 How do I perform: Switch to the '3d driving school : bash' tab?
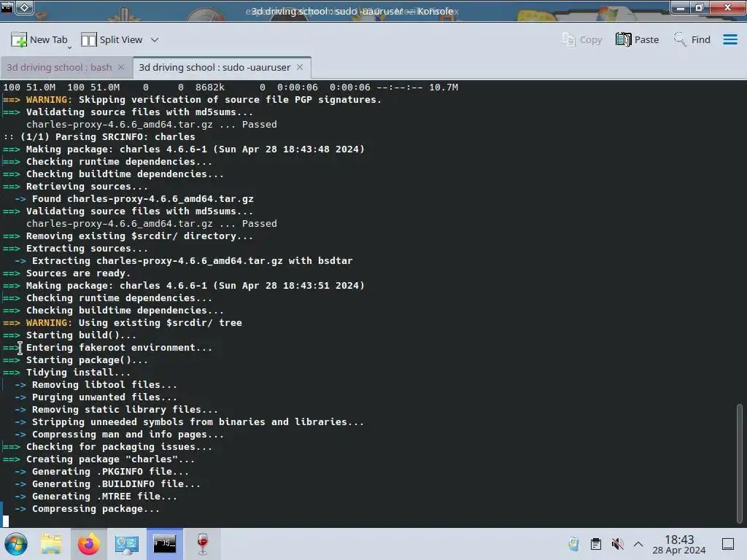click(59, 68)
